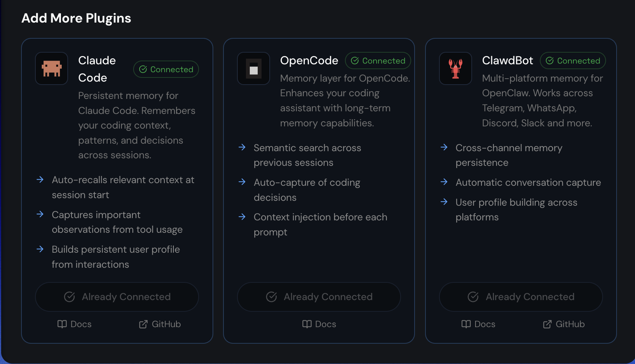635x364 pixels.
Task: Click the Connected badge beside ClawdBot
Action: click(573, 61)
